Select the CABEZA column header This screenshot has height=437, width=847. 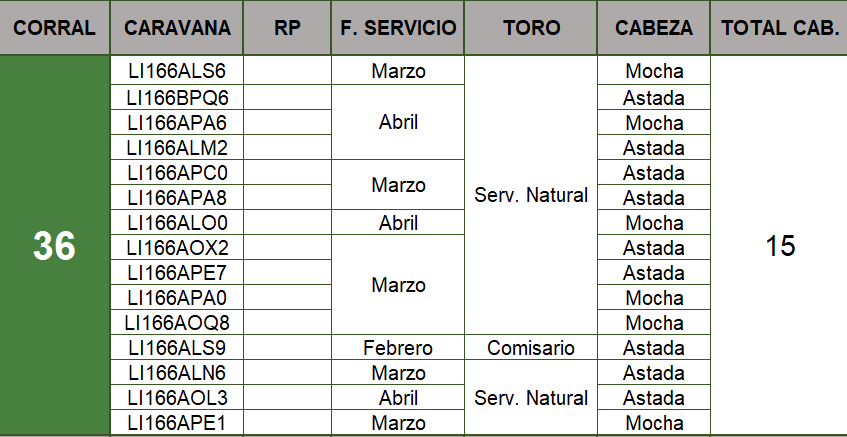(x=654, y=28)
